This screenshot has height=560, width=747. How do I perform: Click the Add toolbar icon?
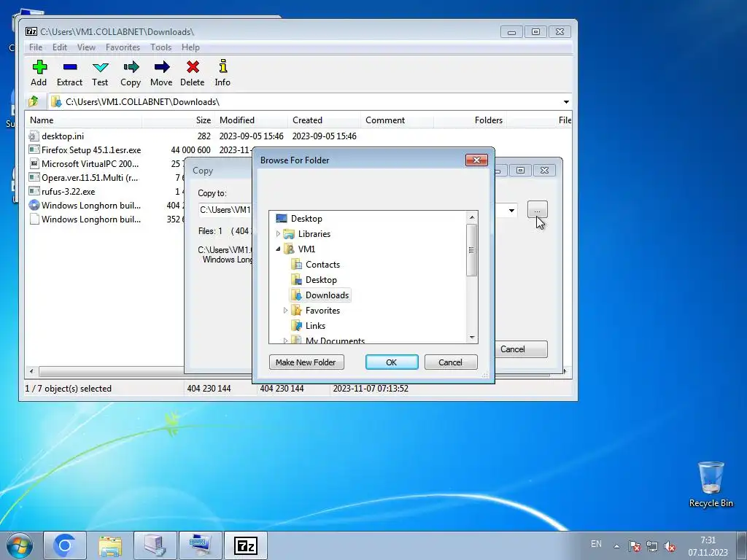pyautogui.click(x=39, y=73)
